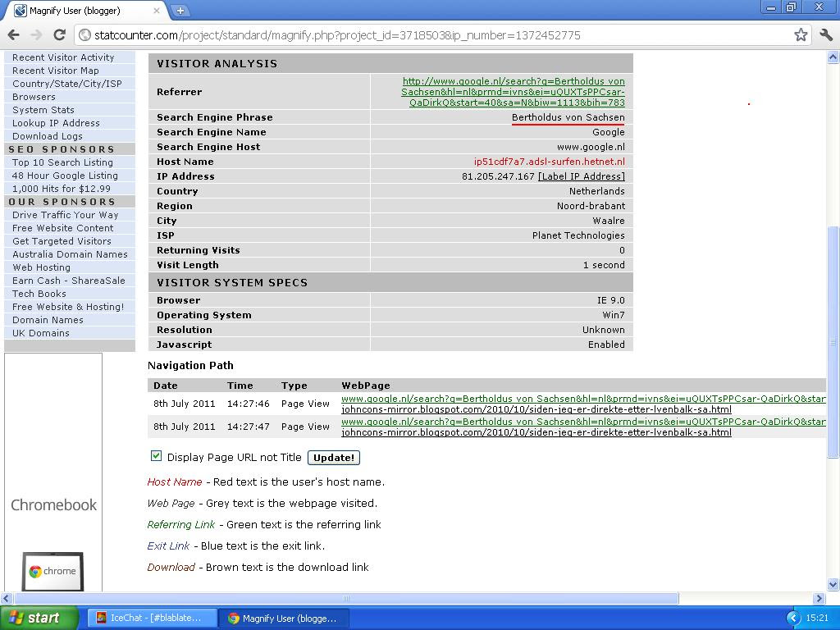The image size is (840, 630).
Task: Click Get Targeted Visitors link
Action: pyautogui.click(x=62, y=241)
